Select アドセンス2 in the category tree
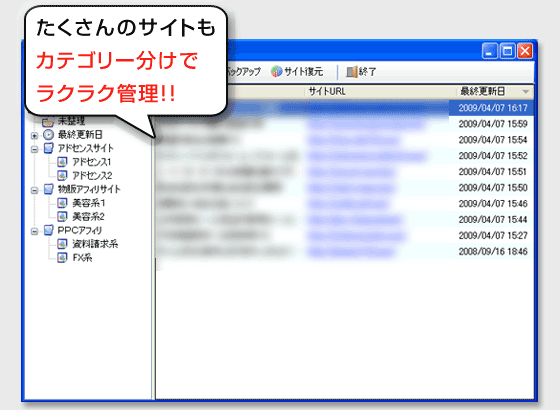 (92, 176)
